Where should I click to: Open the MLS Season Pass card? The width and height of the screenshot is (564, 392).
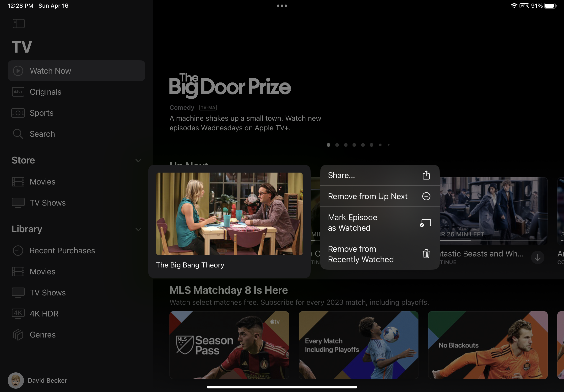(x=229, y=345)
